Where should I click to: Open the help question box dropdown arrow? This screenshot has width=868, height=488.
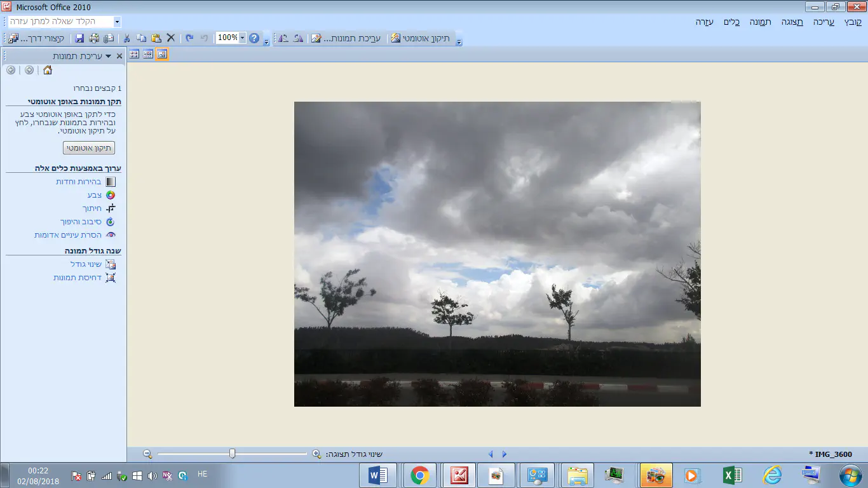coord(116,22)
